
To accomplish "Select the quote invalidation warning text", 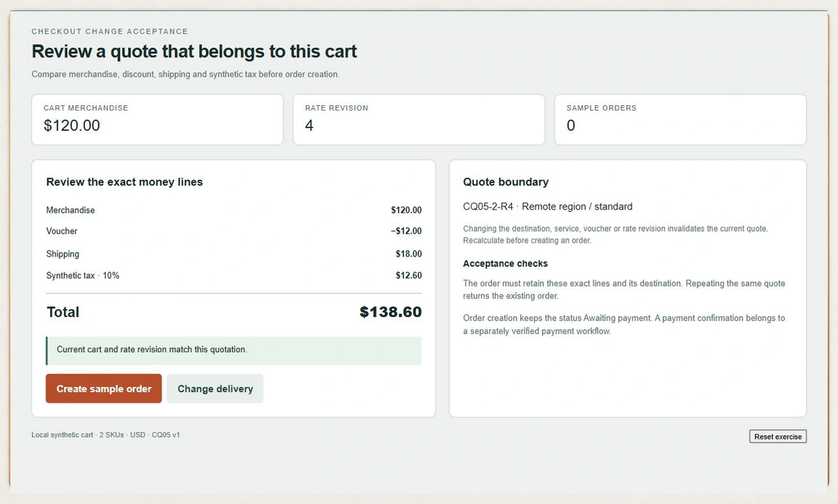I will [615, 234].
